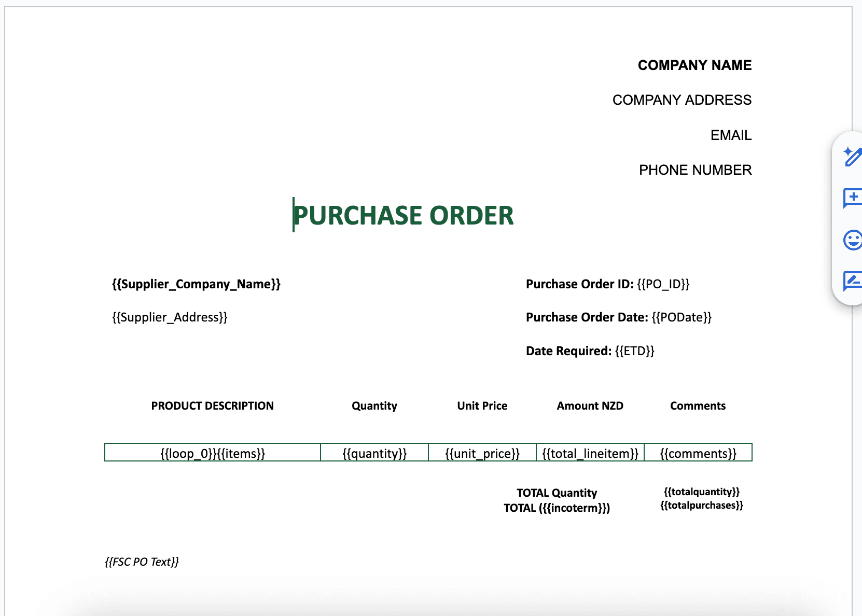Click the EMAIL text line
Viewport: 862px width, 616px height.
pyautogui.click(x=731, y=135)
